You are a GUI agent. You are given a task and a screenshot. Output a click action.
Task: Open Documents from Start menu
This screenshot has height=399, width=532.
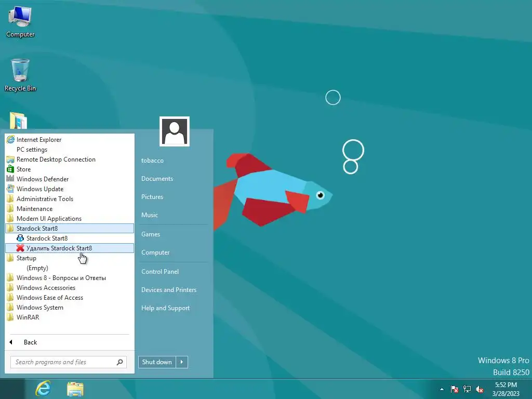pyautogui.click(x=157, y=179)
